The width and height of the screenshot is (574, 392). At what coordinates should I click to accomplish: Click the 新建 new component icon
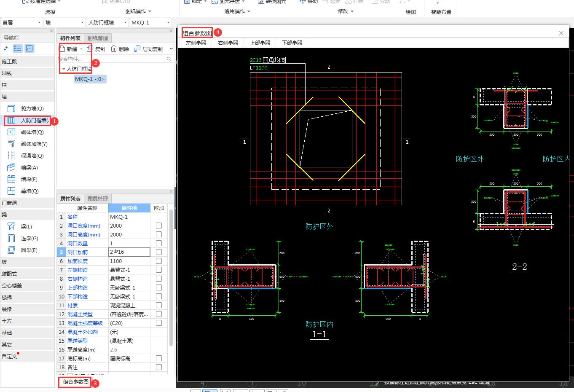62,49
